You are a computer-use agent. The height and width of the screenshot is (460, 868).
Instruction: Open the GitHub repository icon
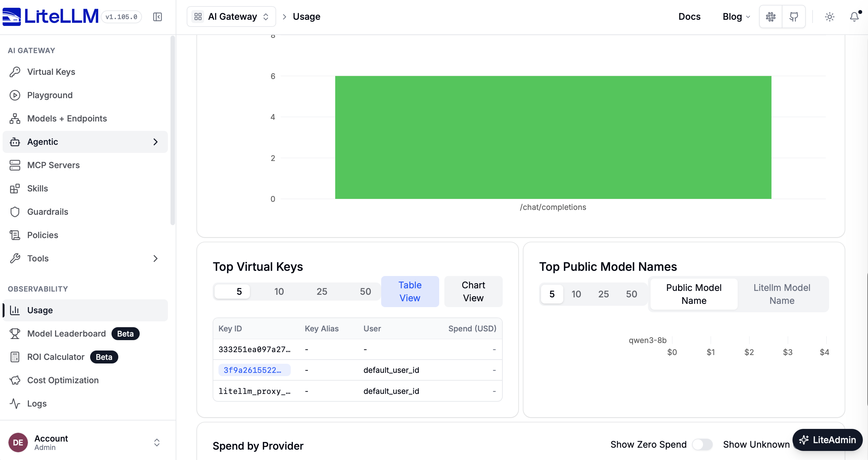[793, 17]
